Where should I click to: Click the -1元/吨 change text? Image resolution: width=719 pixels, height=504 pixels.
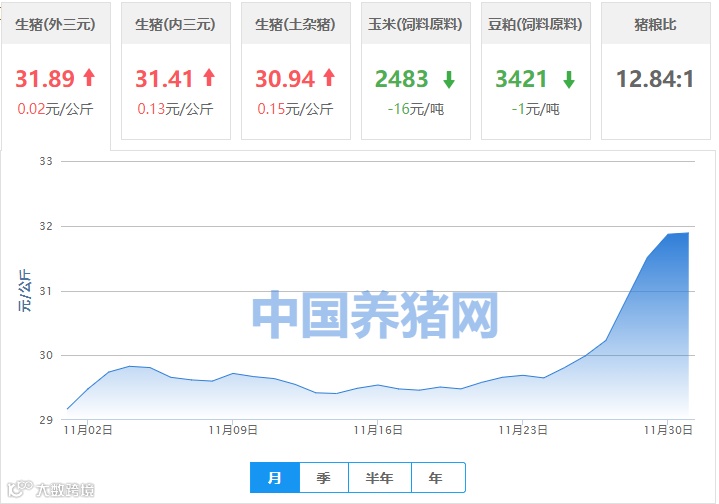point(536,109)
